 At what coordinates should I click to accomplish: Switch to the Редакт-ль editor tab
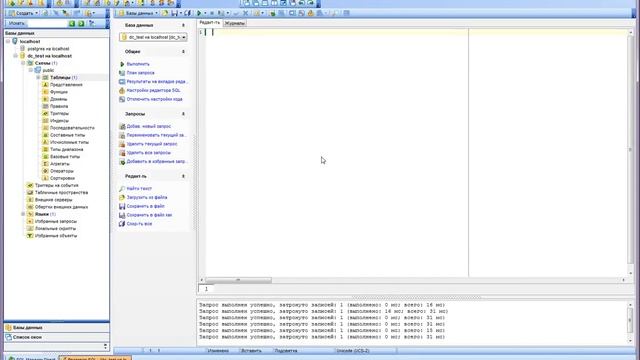tap(209, 23)
